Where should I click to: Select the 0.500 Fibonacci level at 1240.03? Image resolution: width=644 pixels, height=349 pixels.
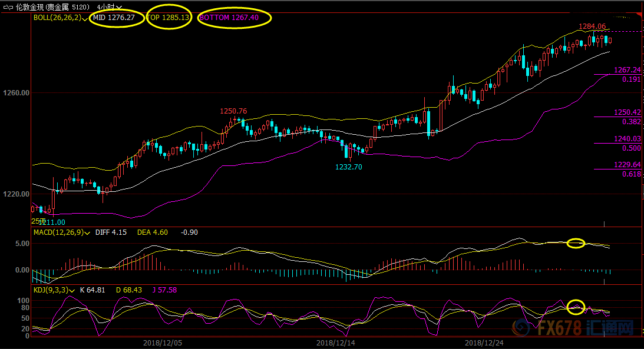[631, 148]
